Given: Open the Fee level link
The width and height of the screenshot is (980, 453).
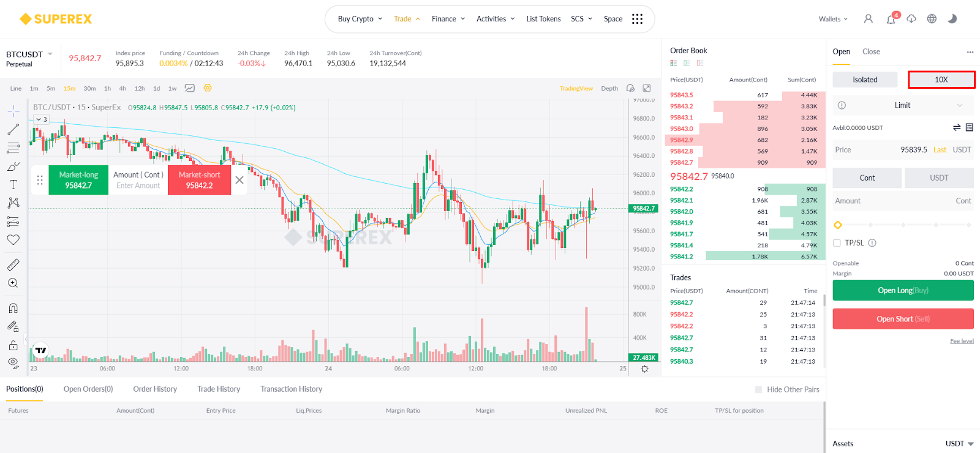Looking at the screenshot, I should pyautogui.click(x=962, y=341).
